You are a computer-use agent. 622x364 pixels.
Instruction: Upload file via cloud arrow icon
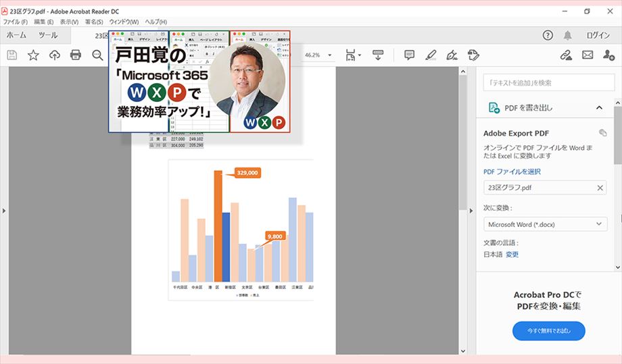pyautogui.click(x=54, y=55)
